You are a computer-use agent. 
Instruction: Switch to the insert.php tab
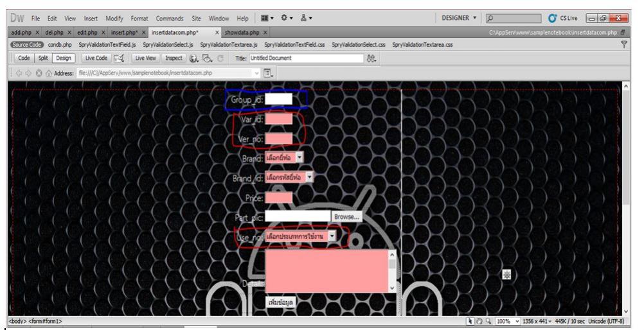point(125,33)
